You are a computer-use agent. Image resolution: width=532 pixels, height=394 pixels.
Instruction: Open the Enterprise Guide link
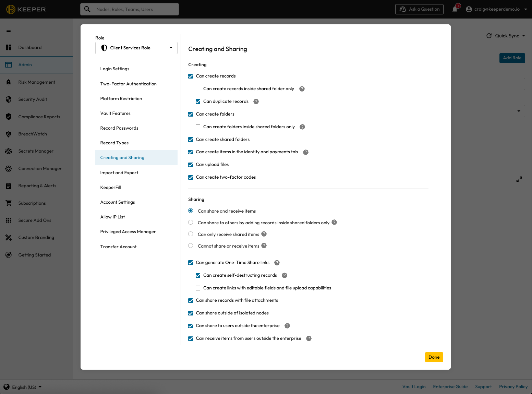point(450,387)
